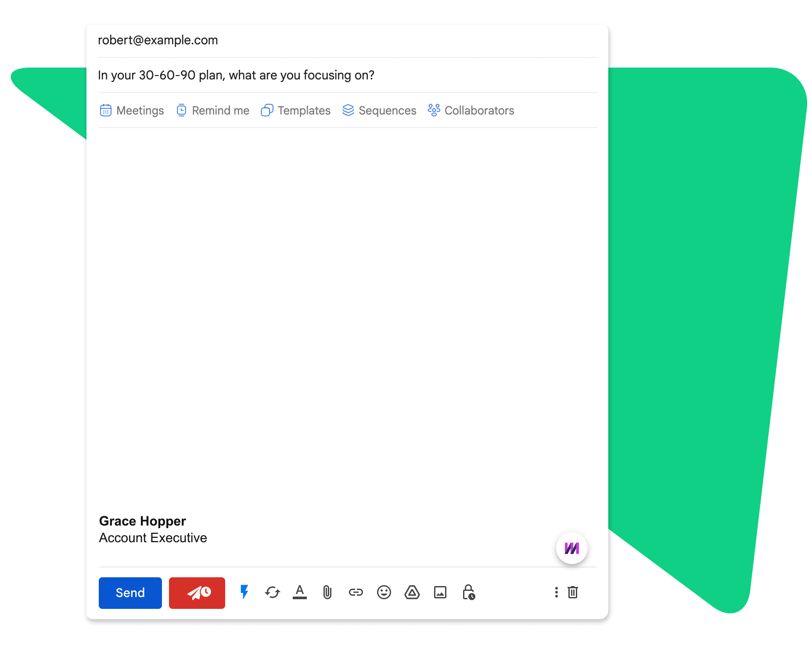Viewport: 812px width, 658px height.
Task: Open the emoji picker
Action: point(384,593)
